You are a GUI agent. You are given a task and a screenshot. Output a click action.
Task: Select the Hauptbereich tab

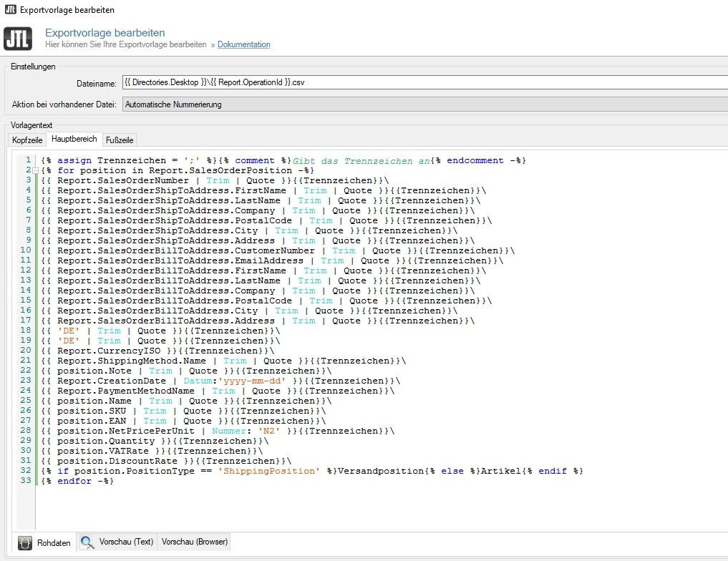point(74,140)
